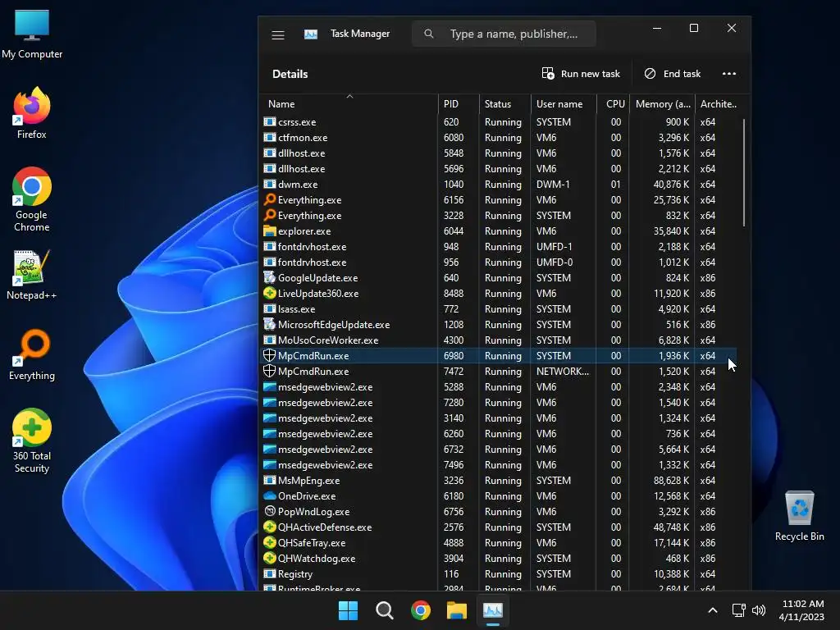
Task: Sort by the CPU column header
Action: click(x=615, y=104)
